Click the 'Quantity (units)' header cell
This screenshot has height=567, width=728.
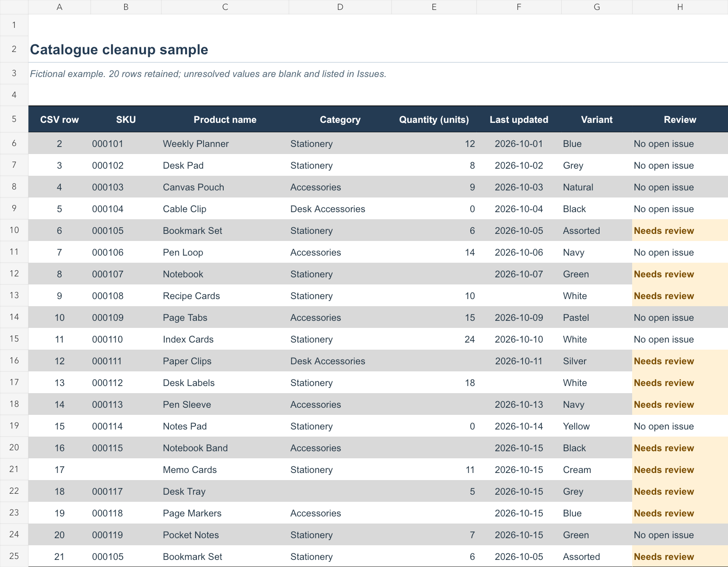tap(434, 120)
